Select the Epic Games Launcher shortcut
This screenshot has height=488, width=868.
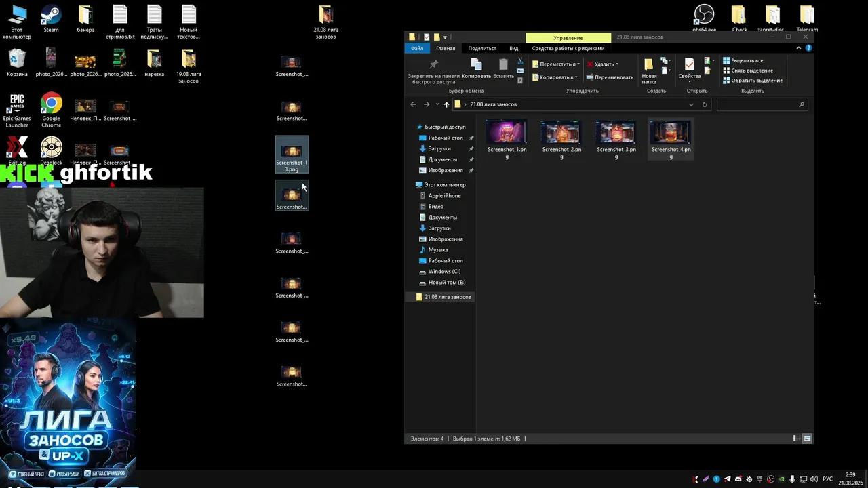pos(17,110)
